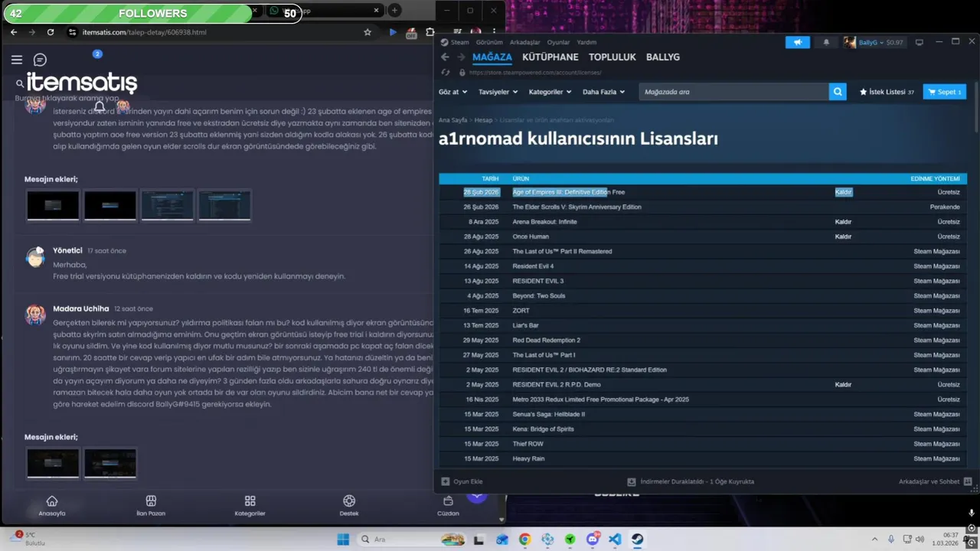
Task: Click the Steam store URL bar
Action: click(x=535, y=73)
